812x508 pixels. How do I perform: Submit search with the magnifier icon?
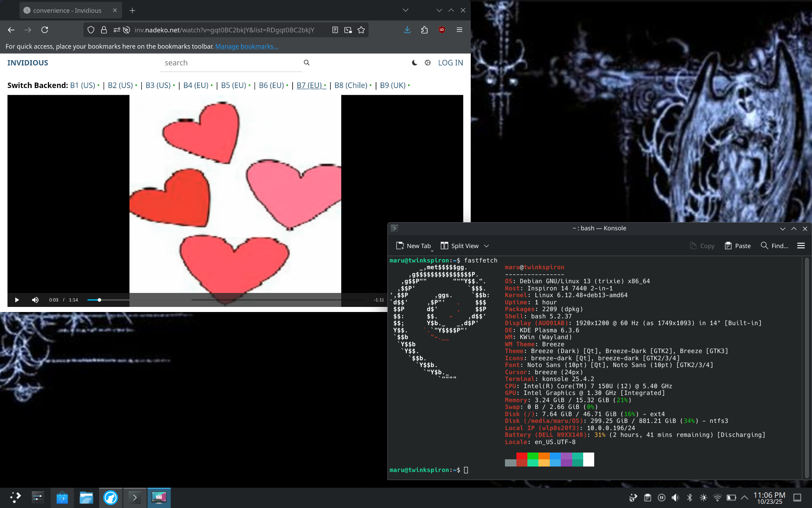[x=307, y=63]
